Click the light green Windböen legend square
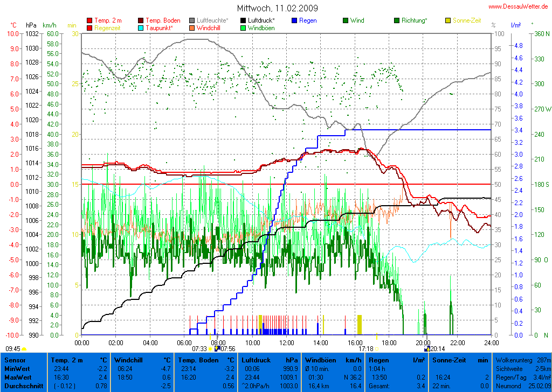 tap(243, 27)
